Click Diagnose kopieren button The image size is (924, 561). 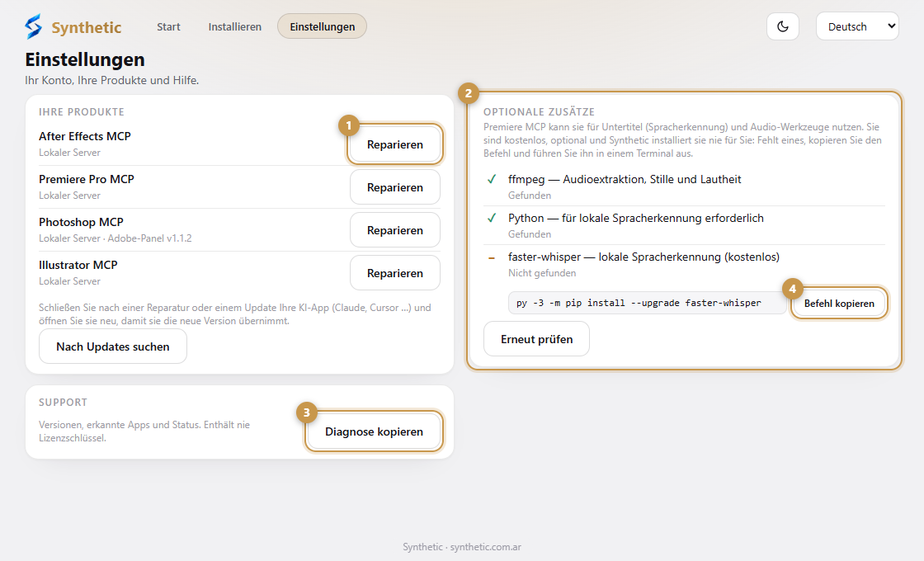pos(375,431)
